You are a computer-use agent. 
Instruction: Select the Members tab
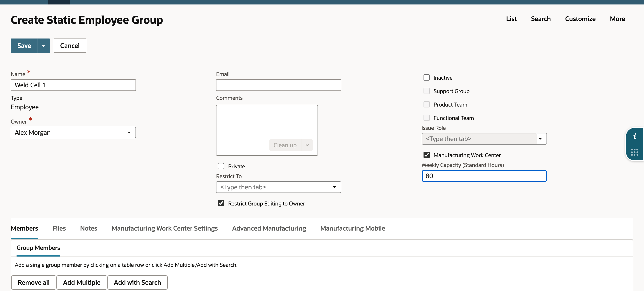pos(25,229)
